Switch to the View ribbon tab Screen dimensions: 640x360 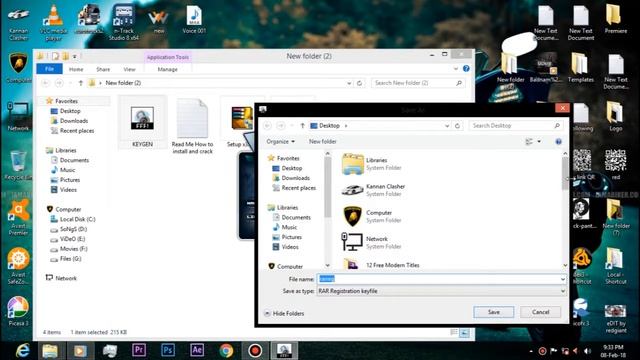(129, 69)
